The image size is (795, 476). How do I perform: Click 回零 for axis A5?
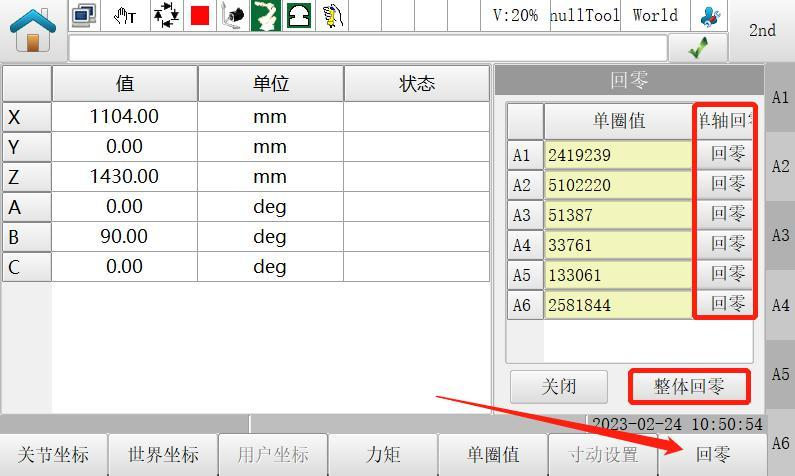click(726, 274)
